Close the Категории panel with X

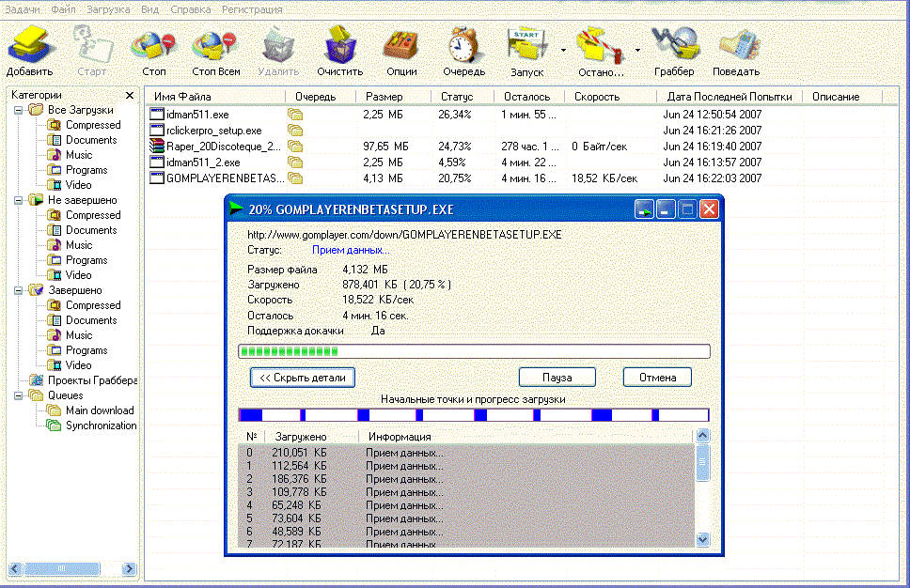click(130, 95)
